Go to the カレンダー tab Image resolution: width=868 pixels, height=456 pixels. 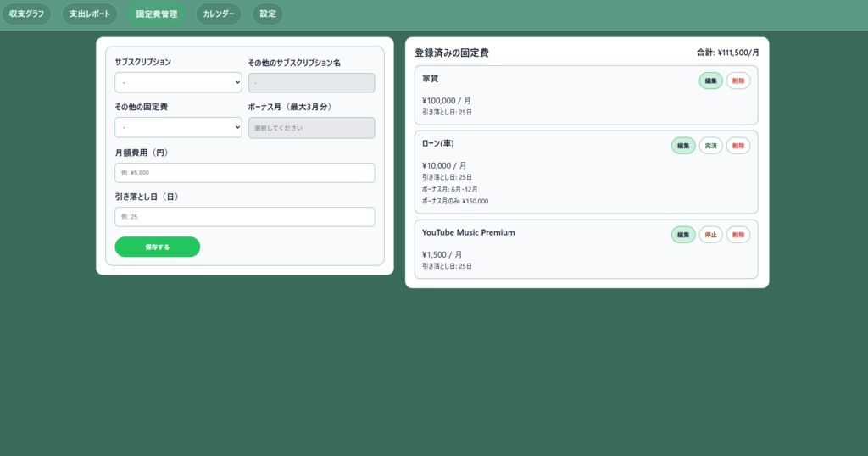pyautogui.click(x=219, y=14)
